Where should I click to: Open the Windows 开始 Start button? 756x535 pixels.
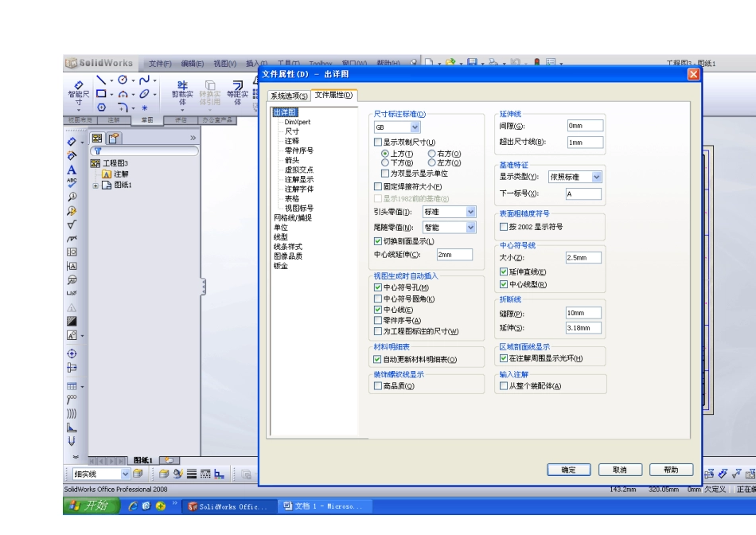click(92, 506)
